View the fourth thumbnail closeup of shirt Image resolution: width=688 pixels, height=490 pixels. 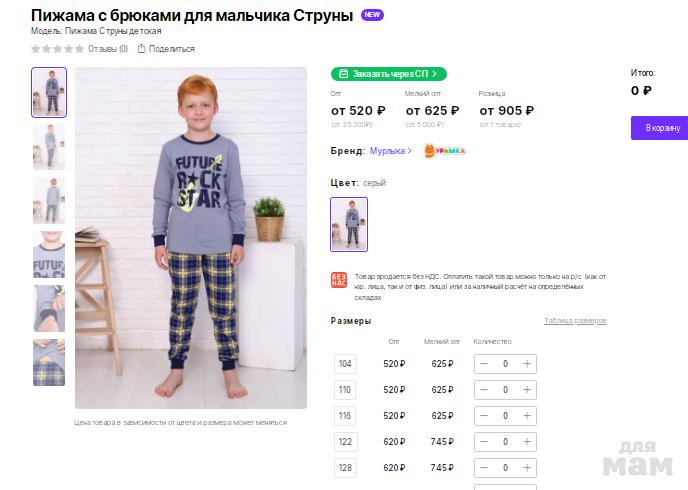pos(49,254)
